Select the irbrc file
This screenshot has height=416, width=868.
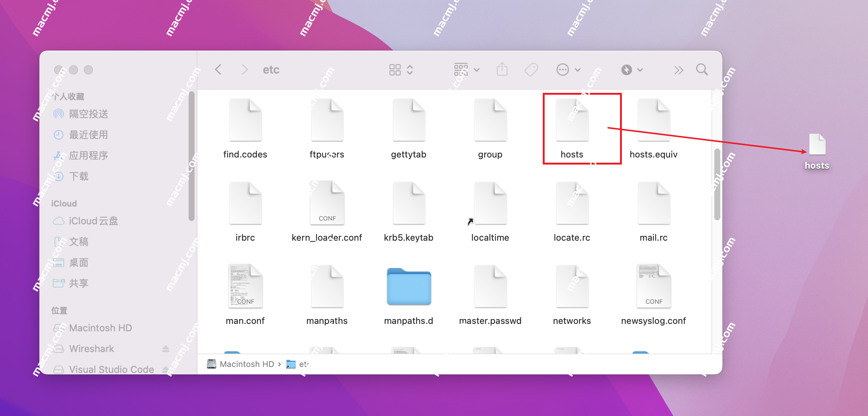(x=245, y=212)
